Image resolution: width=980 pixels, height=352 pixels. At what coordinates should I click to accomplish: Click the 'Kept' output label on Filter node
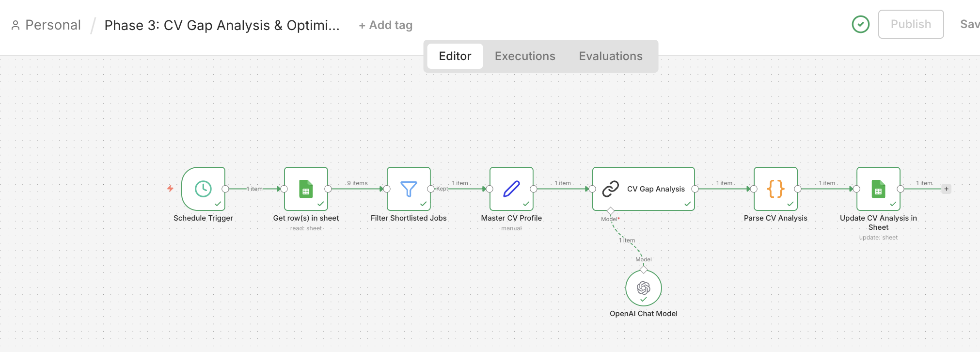coord(442,189)
